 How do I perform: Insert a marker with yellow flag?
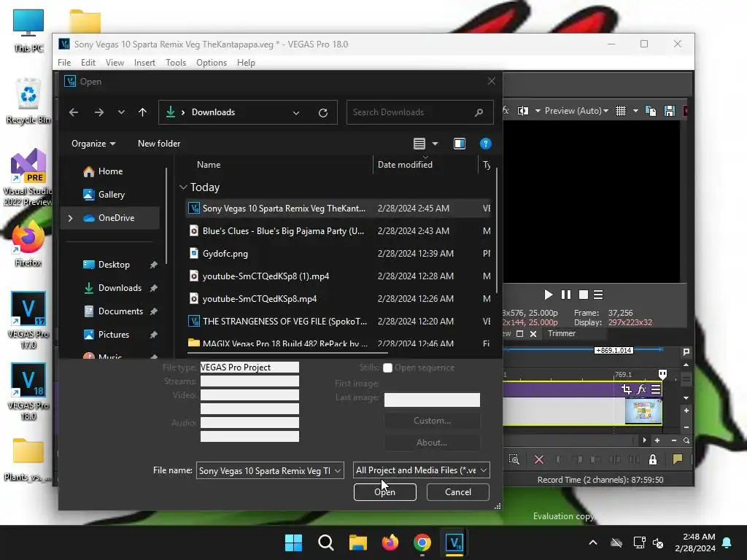click(677, 459)
